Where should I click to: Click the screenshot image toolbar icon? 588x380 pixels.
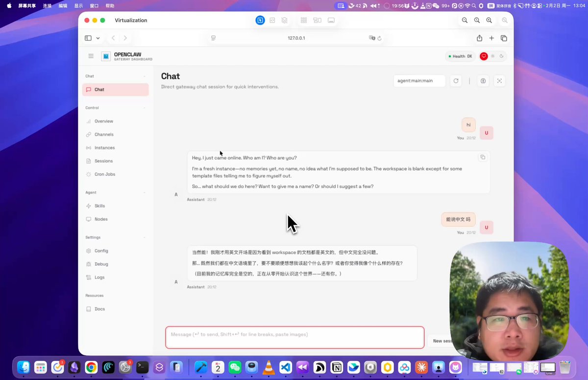272,20
